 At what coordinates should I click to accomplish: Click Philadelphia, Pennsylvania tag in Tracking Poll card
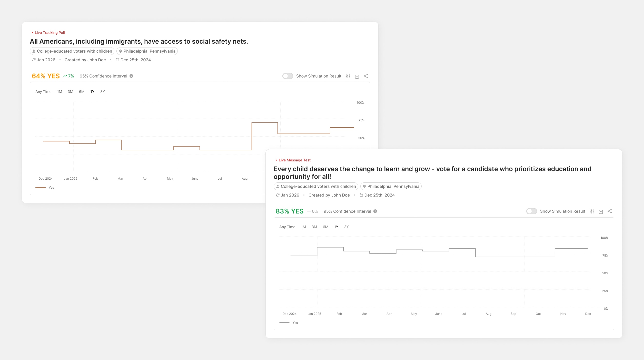147,51
